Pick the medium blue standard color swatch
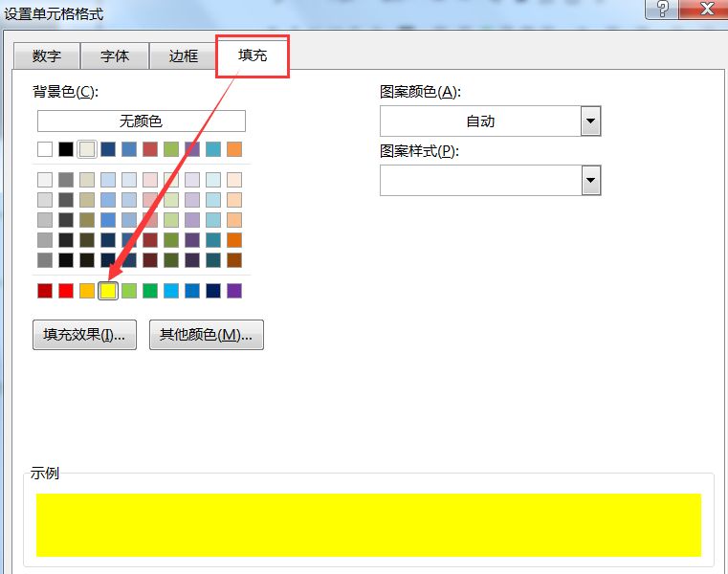This screenshot has width=728, height=574. (192, 291)
